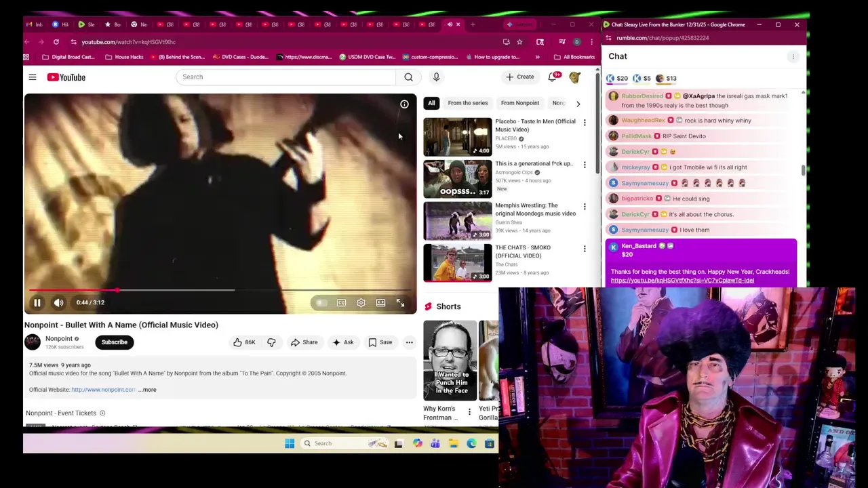Open options for Why Korn's Frontman short

coord(469,412)
